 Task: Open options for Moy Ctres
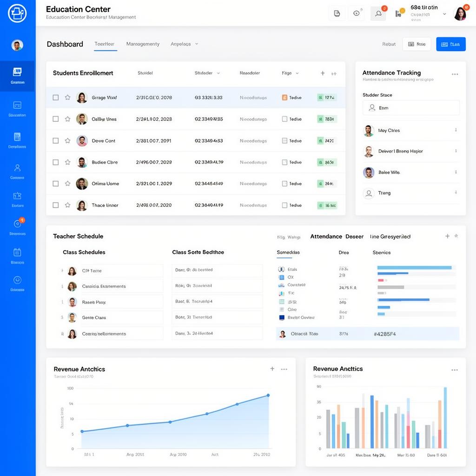pos(456,130)
